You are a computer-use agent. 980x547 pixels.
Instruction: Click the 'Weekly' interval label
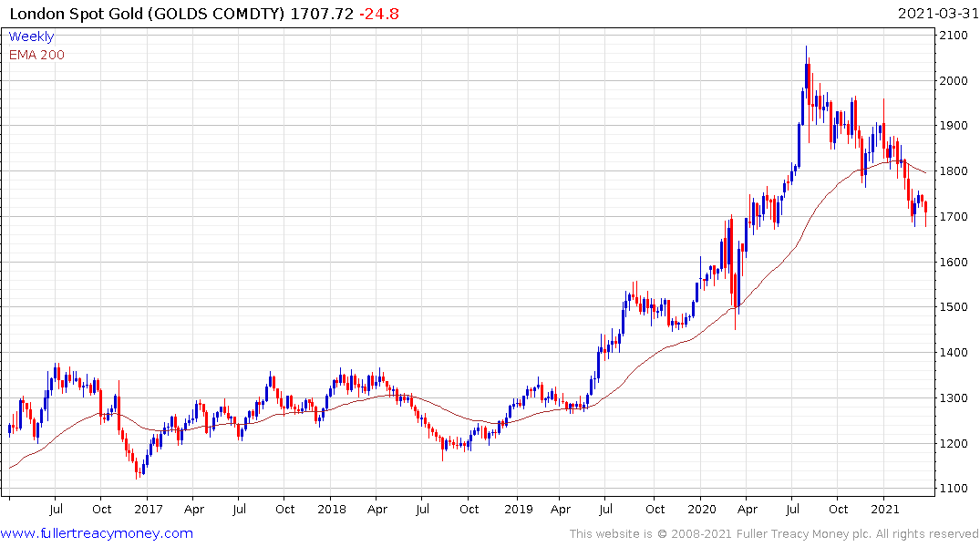click(x=31, y=36)
